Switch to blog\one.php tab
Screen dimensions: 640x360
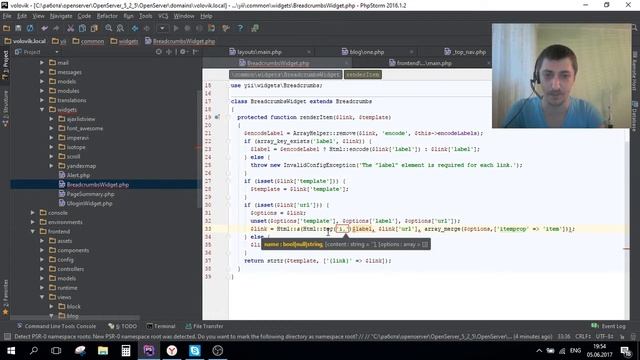click(x=367, y=52)
